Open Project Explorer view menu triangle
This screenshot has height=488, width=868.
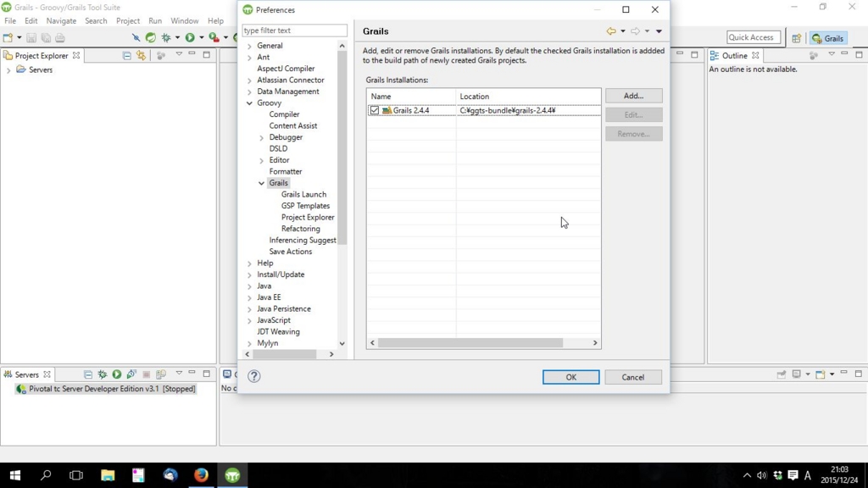click(179, 54)
